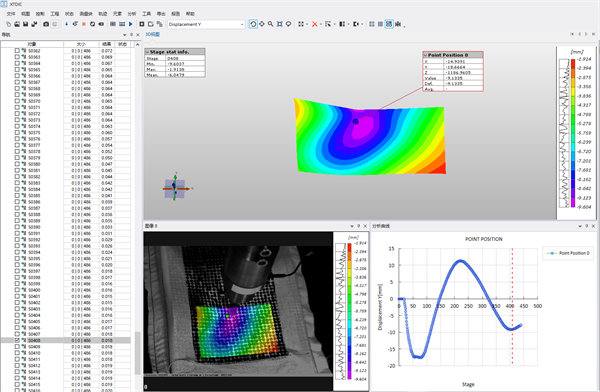The image size is (600, 392).
Task: Toggle the checkbox of stage S0408
Action: pyautogui.click(x=17, y=340)
